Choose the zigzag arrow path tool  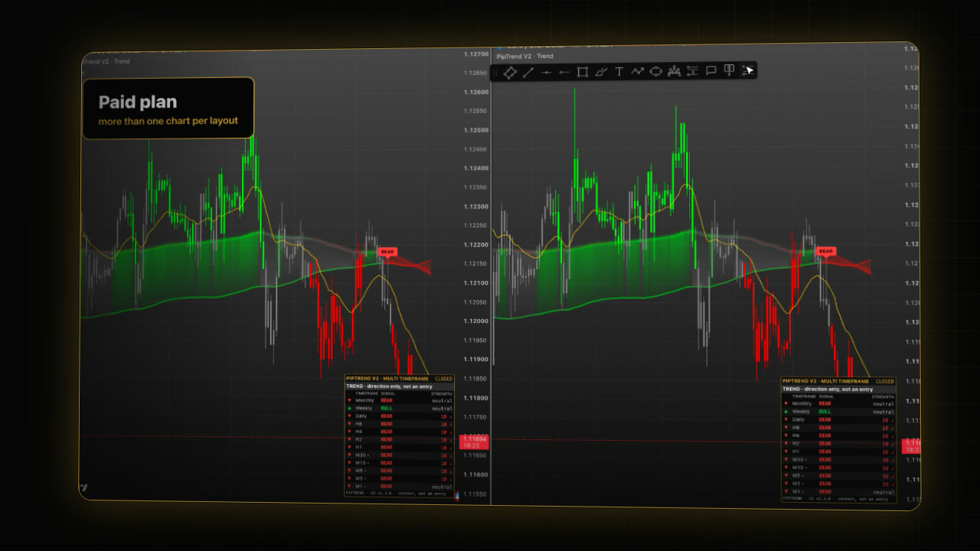pyautogui.click(x=637, y=71)
